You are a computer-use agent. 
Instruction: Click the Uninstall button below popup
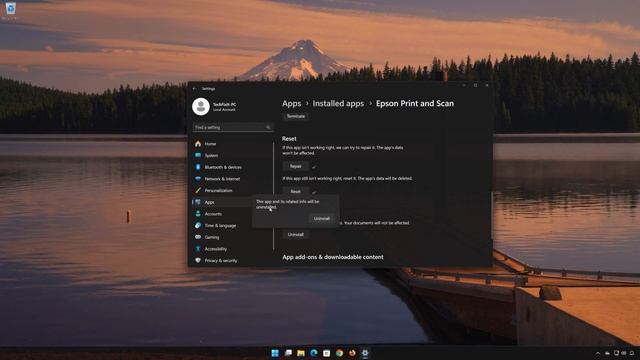point(296,235)
